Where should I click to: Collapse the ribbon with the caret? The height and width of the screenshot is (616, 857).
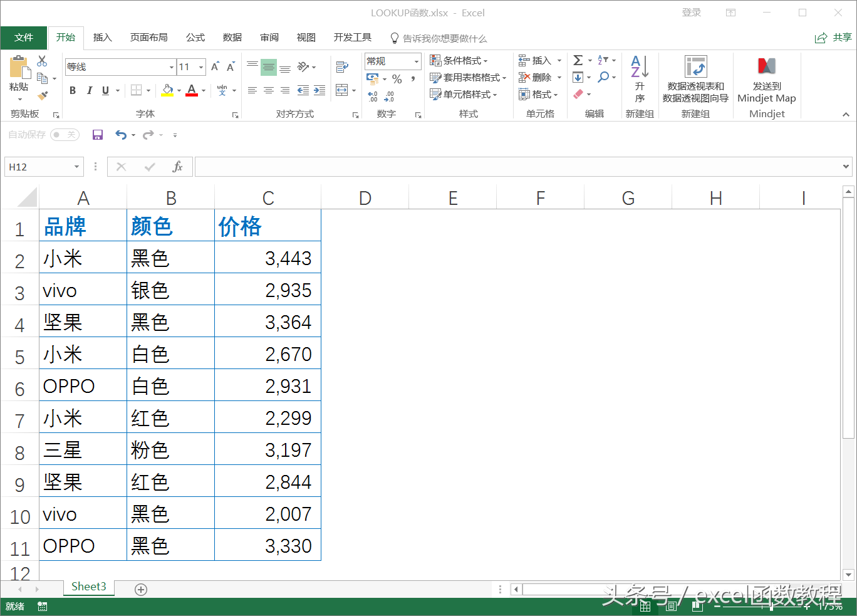click(846, 114)
